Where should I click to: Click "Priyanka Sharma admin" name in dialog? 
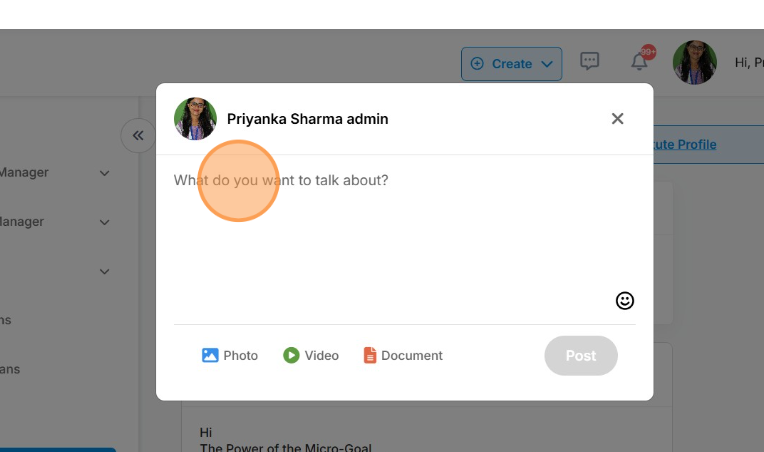[x=307, y=119]
